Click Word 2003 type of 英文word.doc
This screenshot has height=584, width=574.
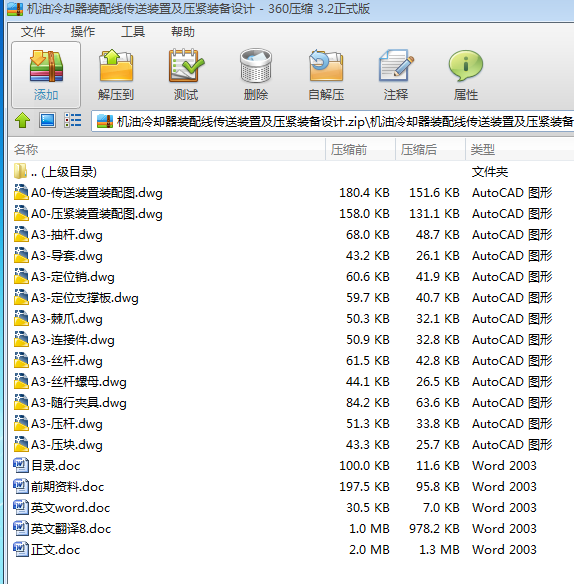(504, 507)
